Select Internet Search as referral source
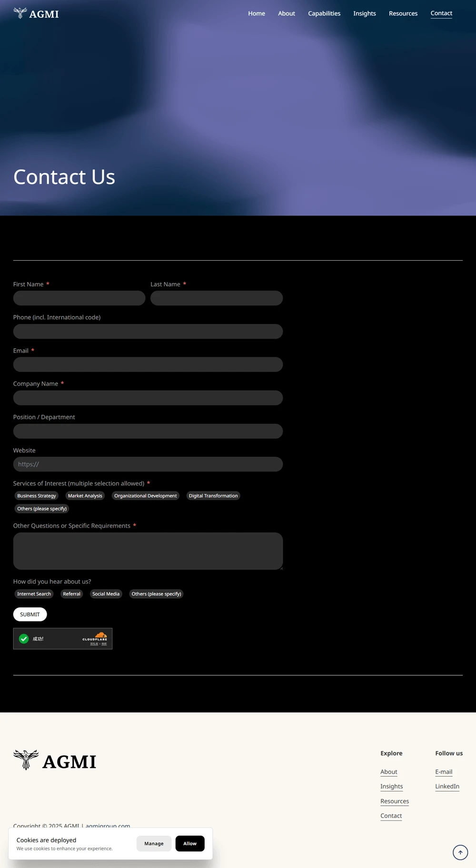 point(34,594)
